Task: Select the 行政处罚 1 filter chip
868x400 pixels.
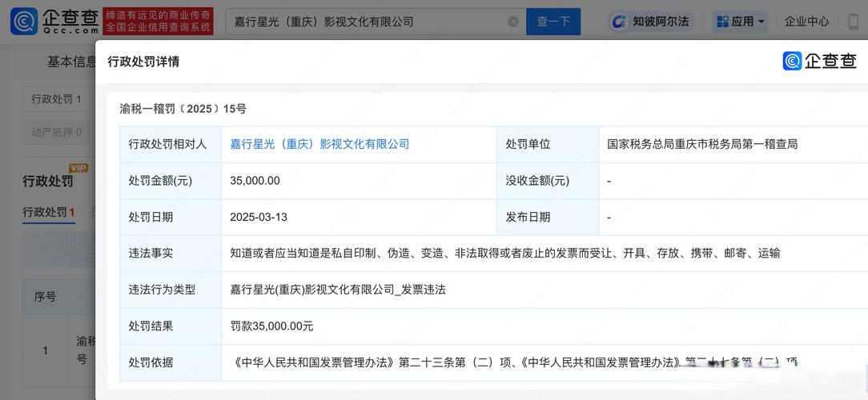Action: (x=57, y=99)
